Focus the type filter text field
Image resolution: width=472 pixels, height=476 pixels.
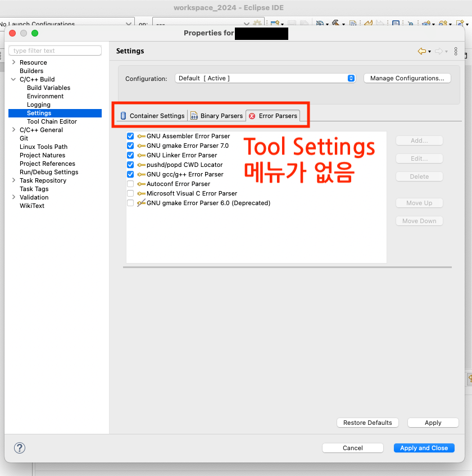55,51
